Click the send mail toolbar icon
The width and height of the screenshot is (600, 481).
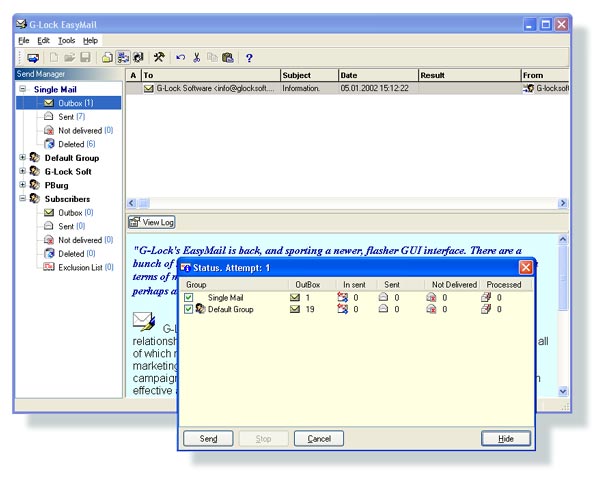click(x=33, y=58)
